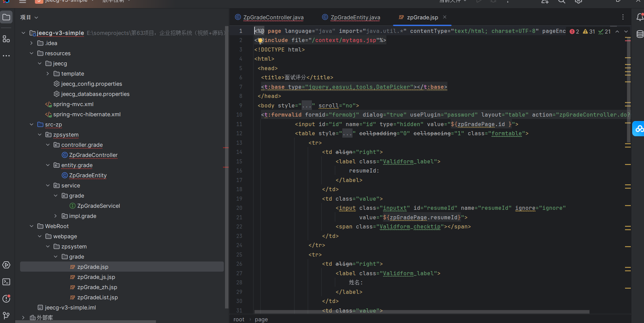This screenshot has height=323, width=644.
Task: Click the red errors count indicator
Action: (x=575, y=32)
